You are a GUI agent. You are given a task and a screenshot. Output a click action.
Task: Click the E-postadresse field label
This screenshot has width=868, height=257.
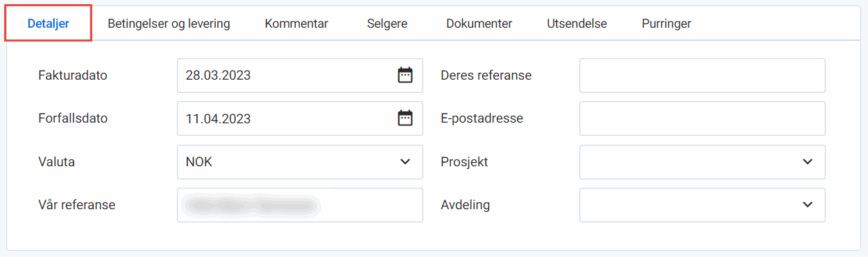(x=482, y=118)
